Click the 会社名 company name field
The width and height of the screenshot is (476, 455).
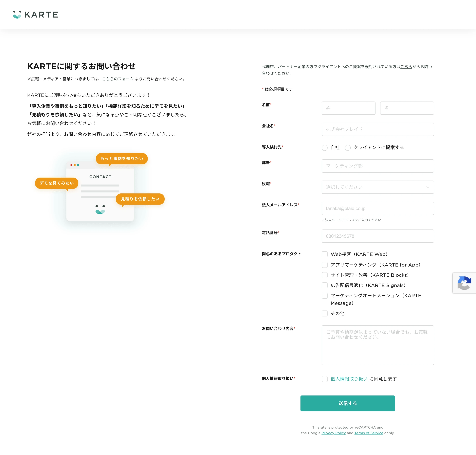pyautogui.click(x=377, y=129)
